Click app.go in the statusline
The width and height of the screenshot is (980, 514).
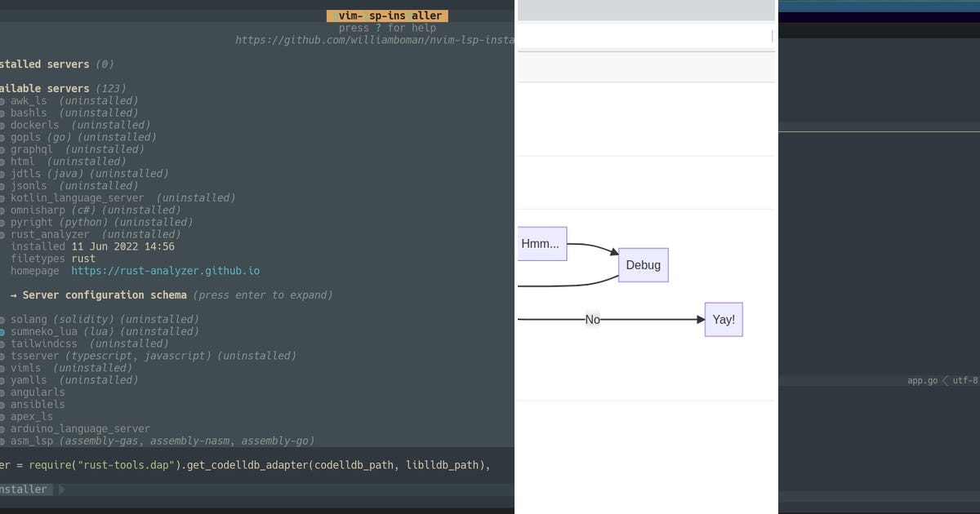[923, 380]
